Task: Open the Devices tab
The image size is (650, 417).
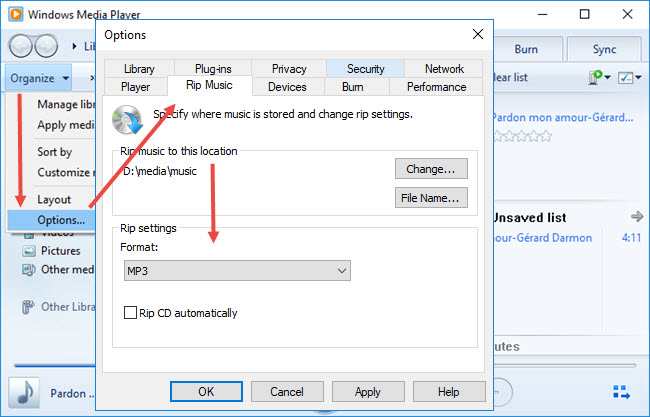Action: (287, 87)
